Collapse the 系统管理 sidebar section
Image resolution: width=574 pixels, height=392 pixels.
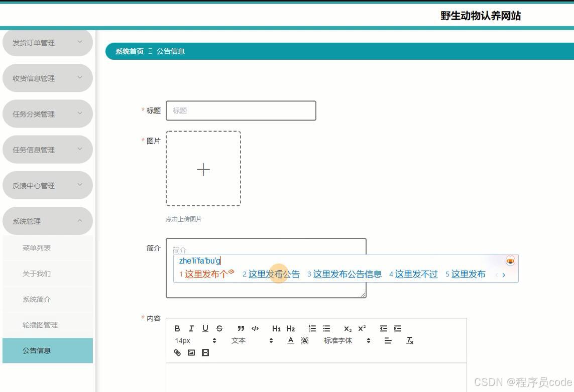pos(47,220)
